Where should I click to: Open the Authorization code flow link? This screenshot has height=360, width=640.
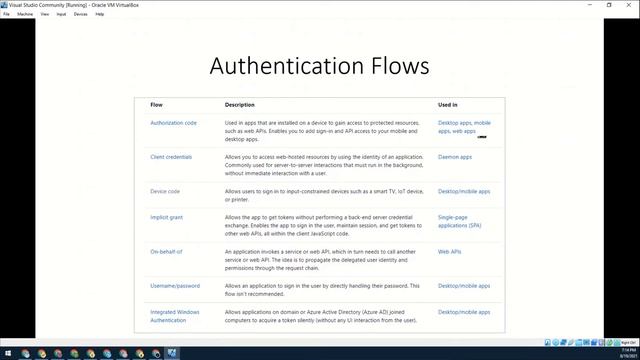tap(173, 123)
